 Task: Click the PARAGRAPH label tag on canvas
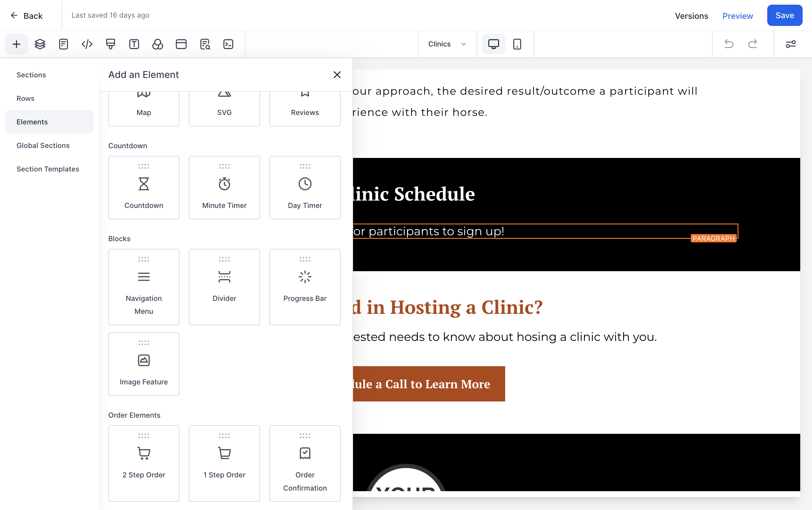(713, 238)
